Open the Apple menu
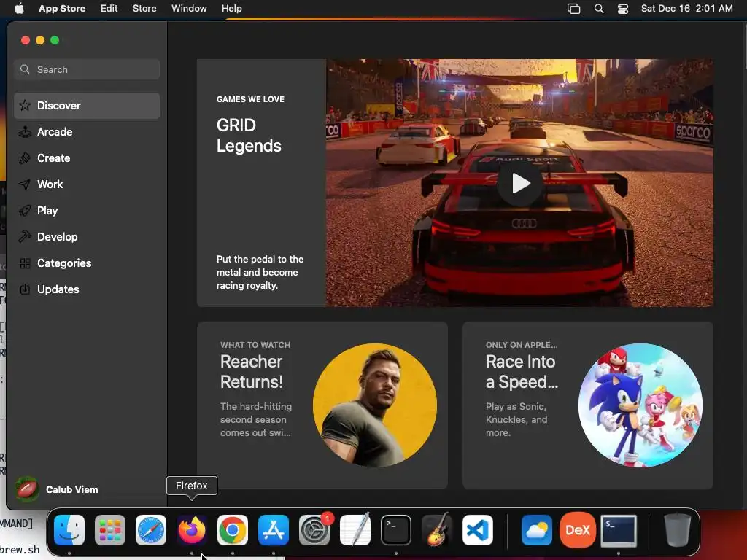The height and width of the screenshot is (560, 747). pyautogui.click(x=19, y=9)
